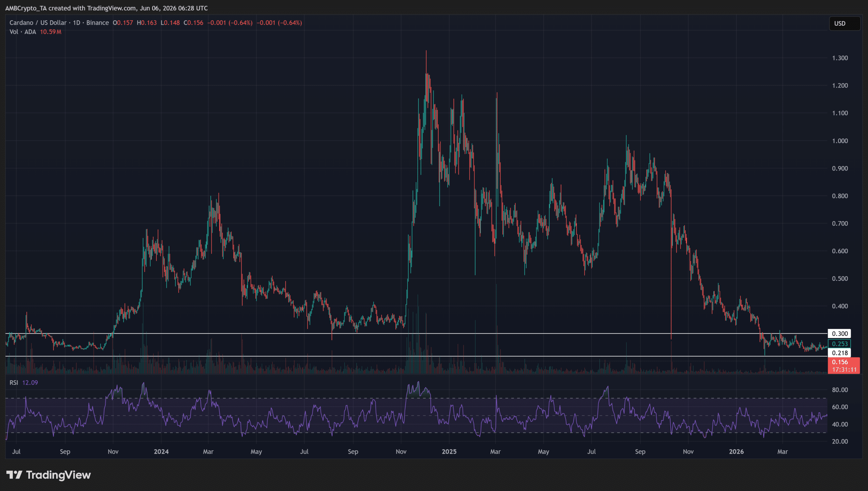The height and width of the screenshot is (491, 868).
Task: Click the 0.600 price axis label
Action: click(x=840, y=251)
